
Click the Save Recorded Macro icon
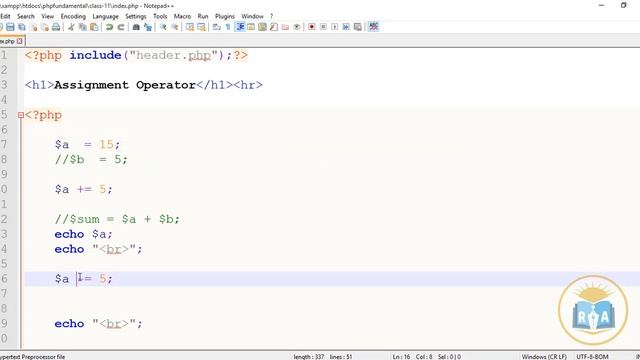point(358,27)
